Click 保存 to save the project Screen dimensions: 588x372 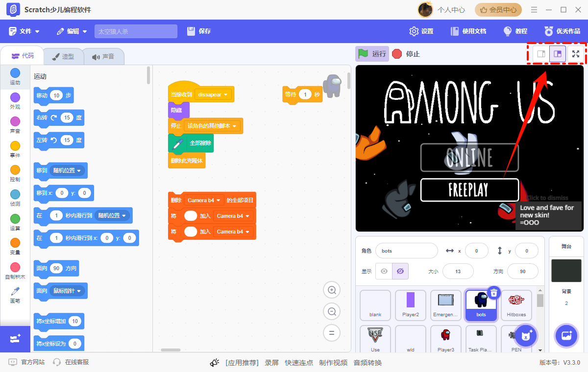199,31
